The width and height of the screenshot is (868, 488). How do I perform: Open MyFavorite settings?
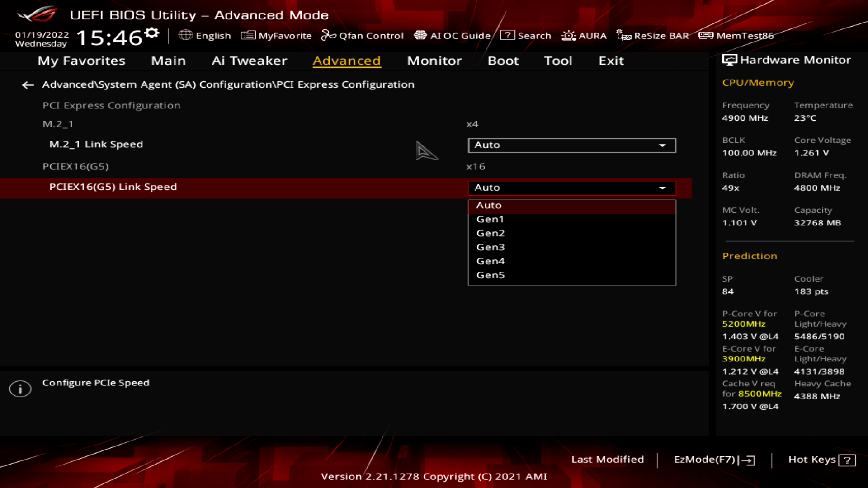(276, 35)
